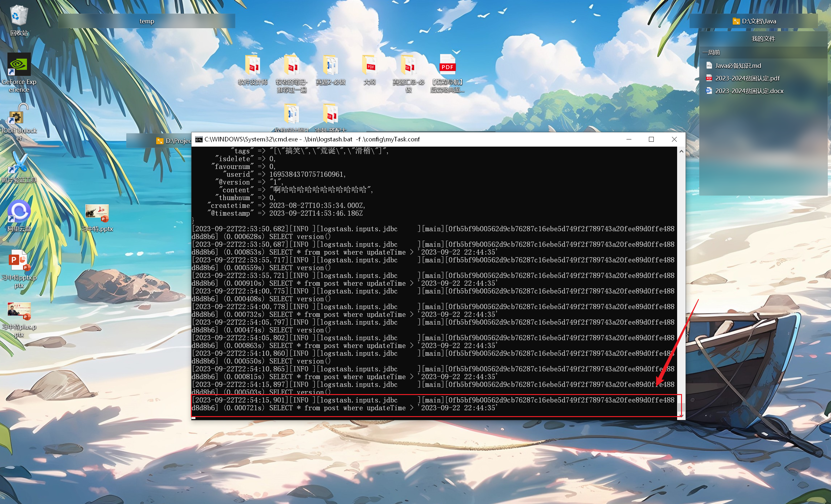Click the temp panel title bar
831x504 pixels.
(x=147, y=21)
